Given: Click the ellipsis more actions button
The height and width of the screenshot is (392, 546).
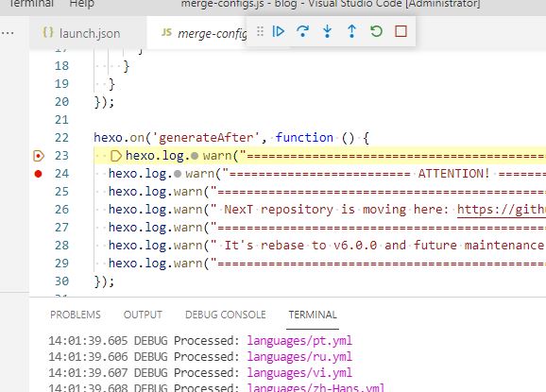Looking at the screenshot, I should (8, 33).
